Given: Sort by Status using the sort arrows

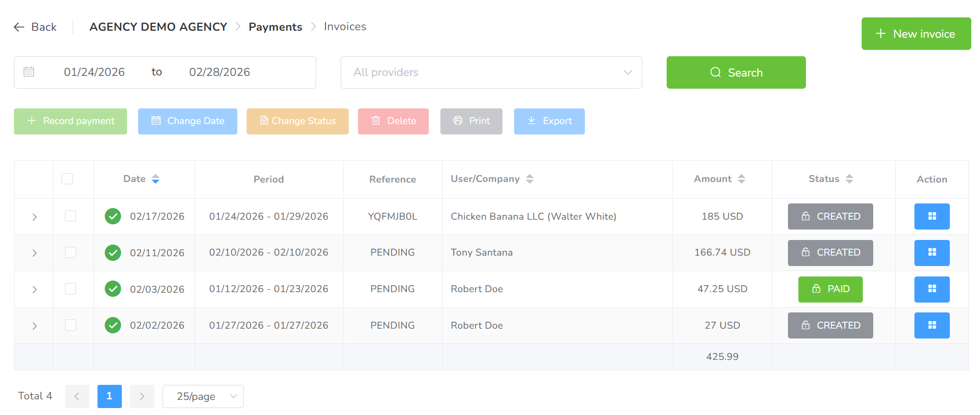Looking at the screenshot, I should pos(849,179).
